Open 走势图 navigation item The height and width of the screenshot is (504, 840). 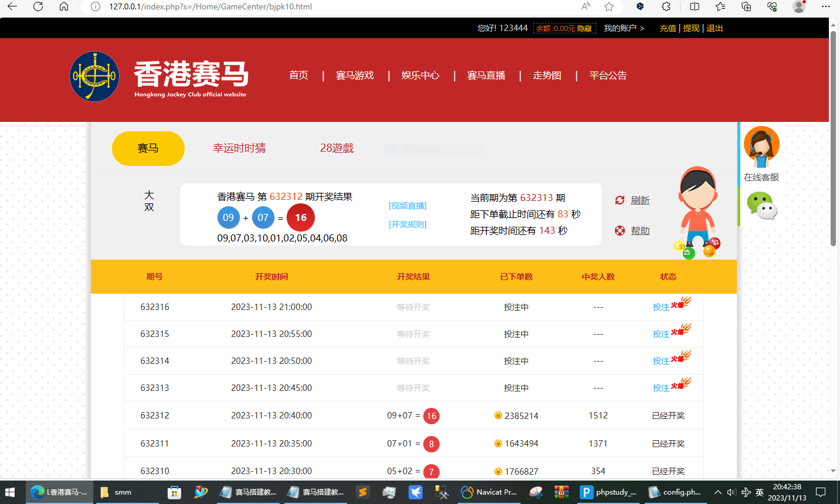(547, 75)
